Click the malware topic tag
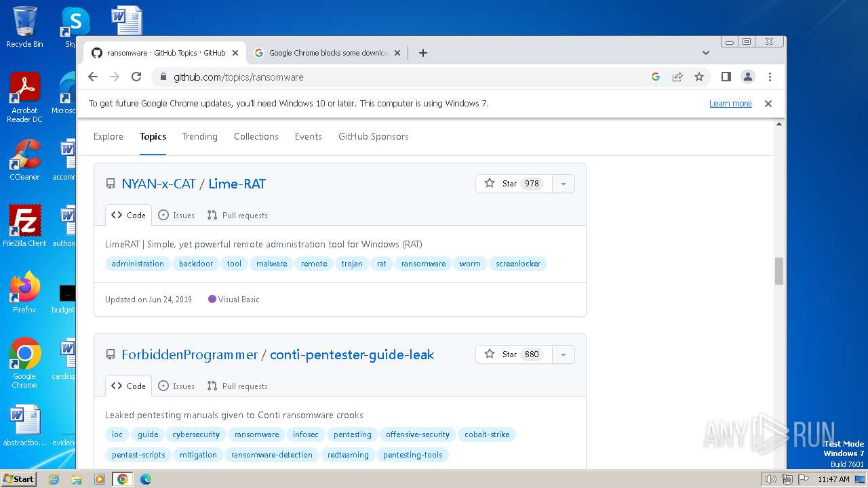868x488 pixels. coord(272,264)
